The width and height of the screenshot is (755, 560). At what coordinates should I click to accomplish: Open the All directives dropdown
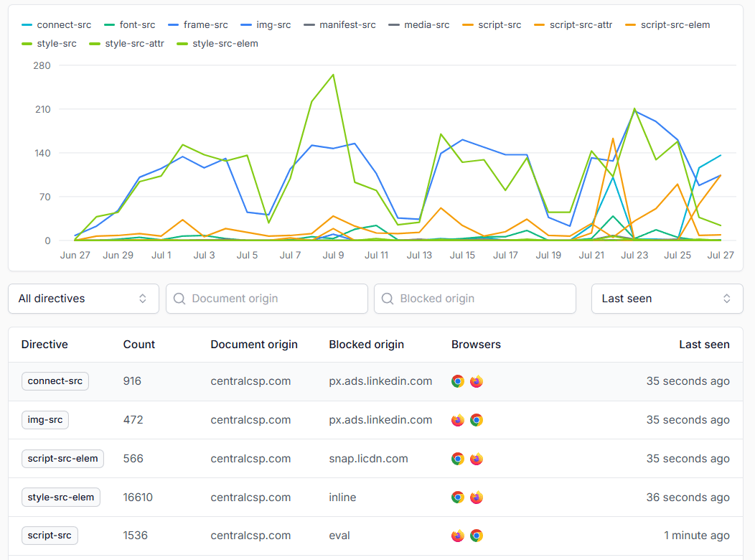(x=83, y=299)
